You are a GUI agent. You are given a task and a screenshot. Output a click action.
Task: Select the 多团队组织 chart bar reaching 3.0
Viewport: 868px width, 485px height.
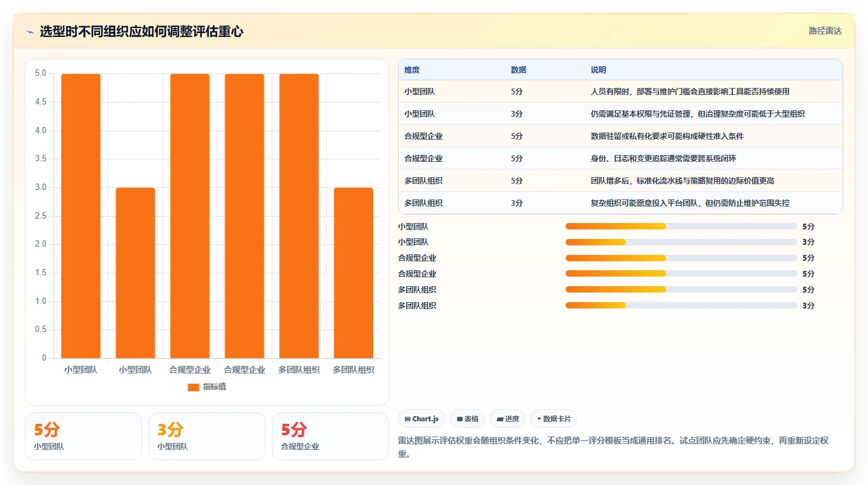coord(353,273)
